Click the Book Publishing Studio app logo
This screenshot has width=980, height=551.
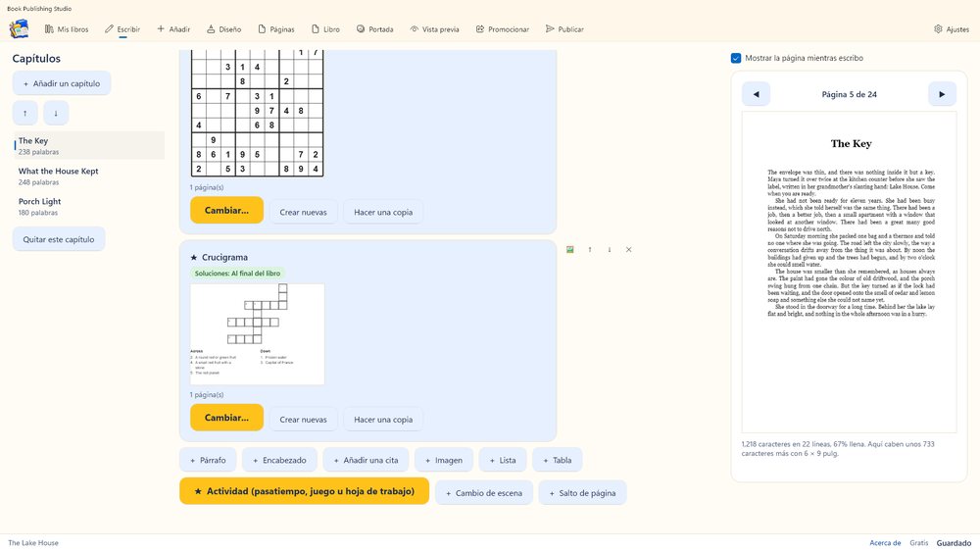19,28
